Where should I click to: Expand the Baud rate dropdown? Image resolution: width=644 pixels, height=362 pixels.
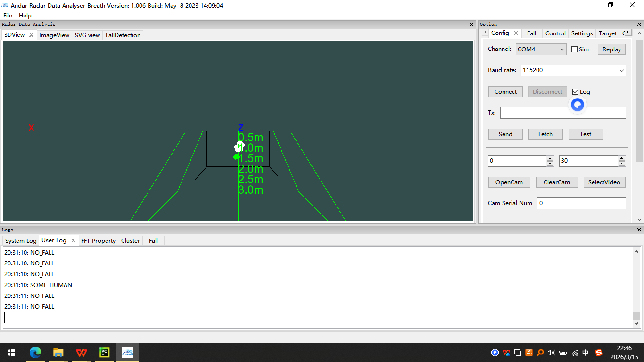621,71
